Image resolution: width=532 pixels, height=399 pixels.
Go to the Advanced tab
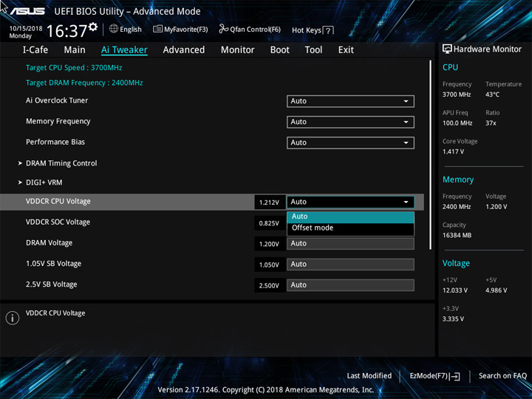pos(184,50)
